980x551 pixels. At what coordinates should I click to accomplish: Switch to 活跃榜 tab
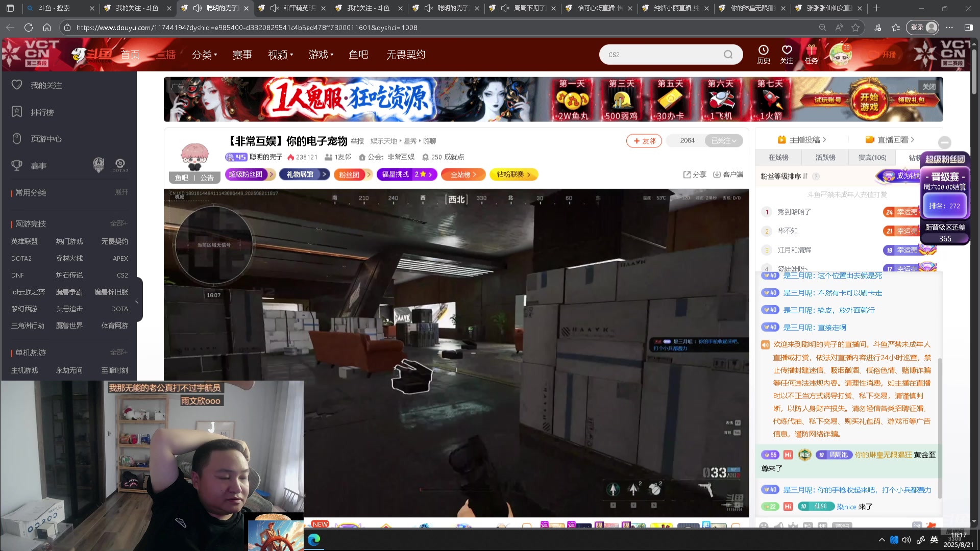pos(825,158)
